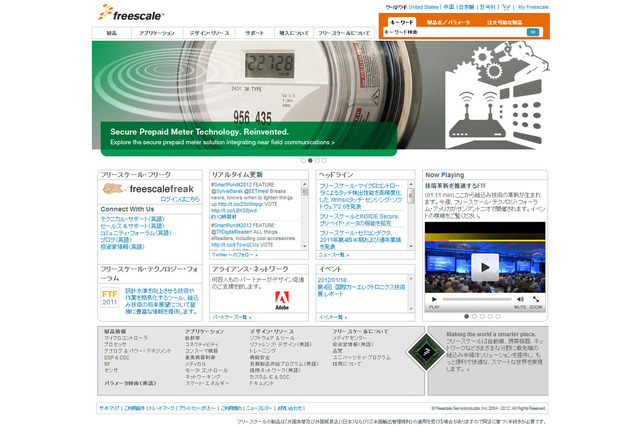Open My Freescale link

(x=533, y=7)
